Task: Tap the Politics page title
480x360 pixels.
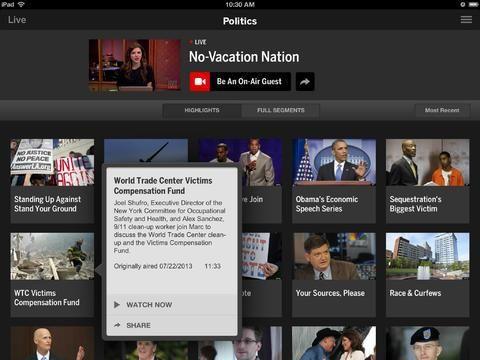Action: point(240,21)
